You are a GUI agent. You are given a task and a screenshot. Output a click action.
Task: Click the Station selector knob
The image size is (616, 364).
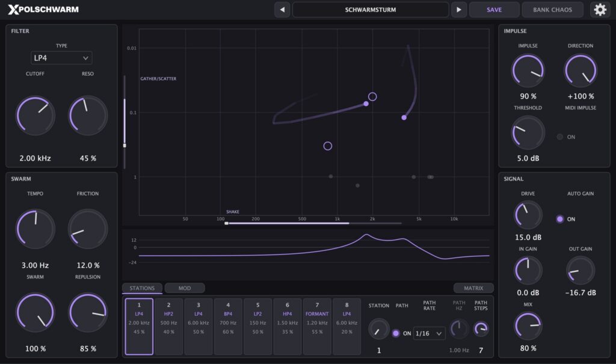click(x=379, y=329)
